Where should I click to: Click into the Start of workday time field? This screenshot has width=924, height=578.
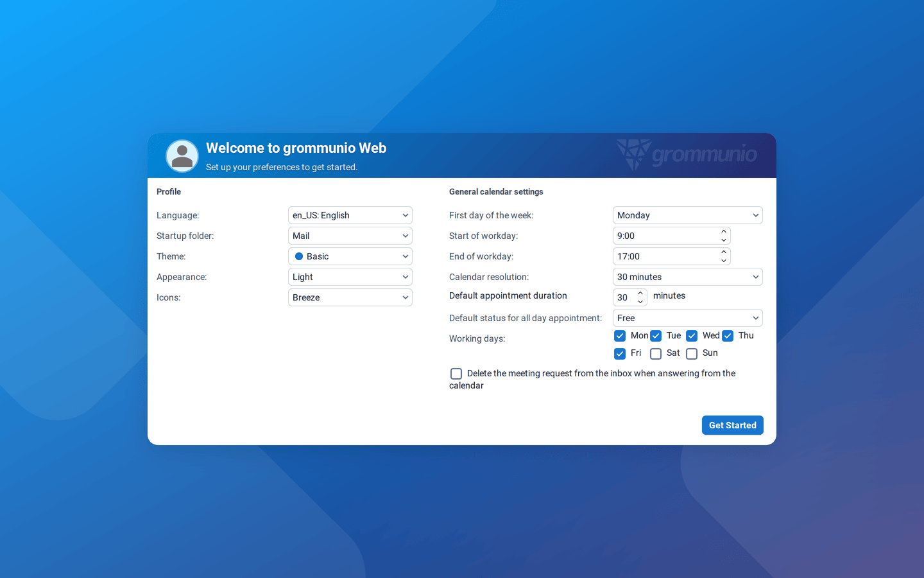point(665,236)
